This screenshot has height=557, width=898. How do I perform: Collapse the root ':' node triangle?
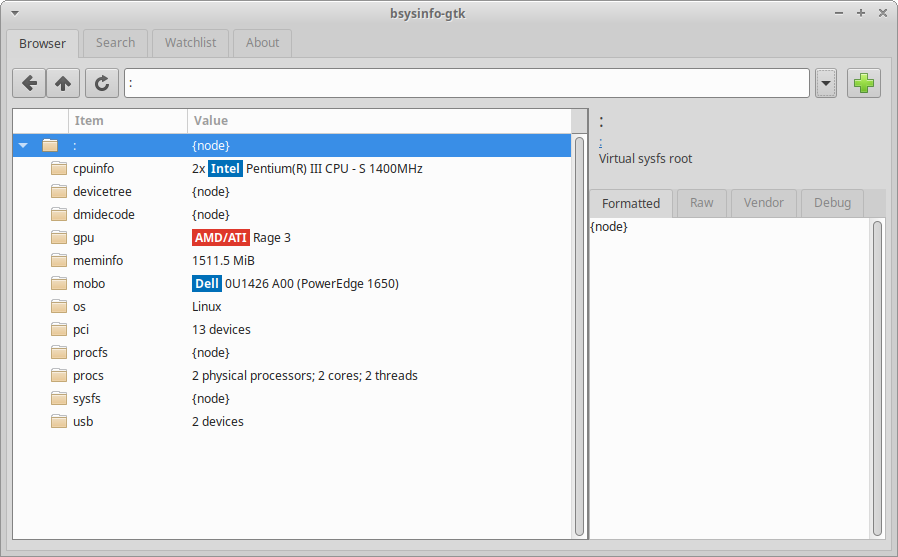point(23,145)
